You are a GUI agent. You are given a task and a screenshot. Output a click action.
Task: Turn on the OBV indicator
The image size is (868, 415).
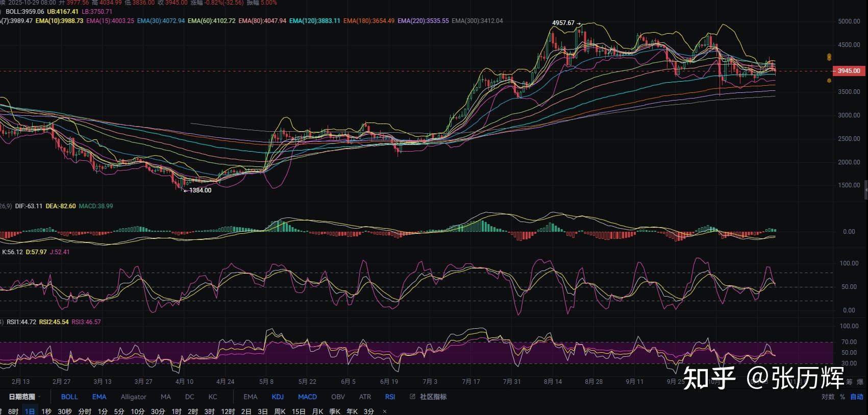pos(338,397)
